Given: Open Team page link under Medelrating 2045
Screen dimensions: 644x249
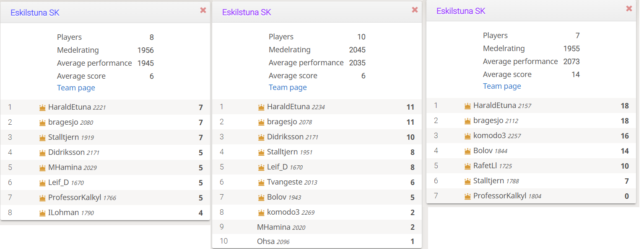Looking at the screenshot, I should 288,87.
